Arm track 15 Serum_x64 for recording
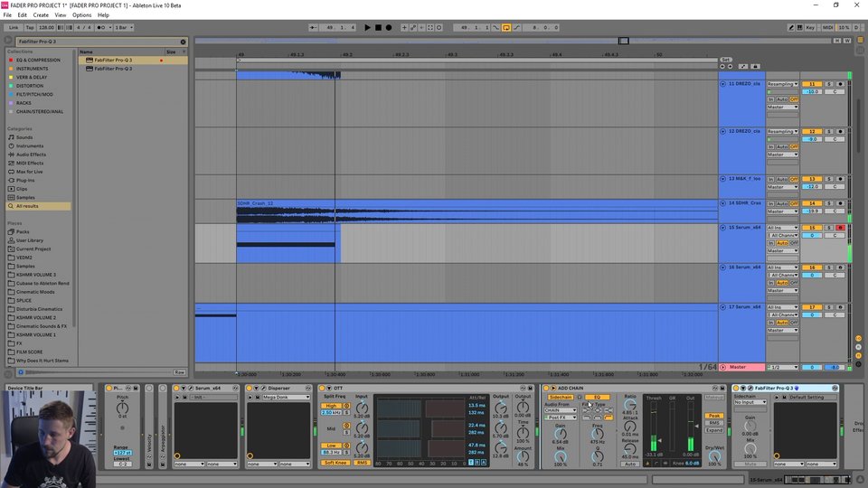 840,228
